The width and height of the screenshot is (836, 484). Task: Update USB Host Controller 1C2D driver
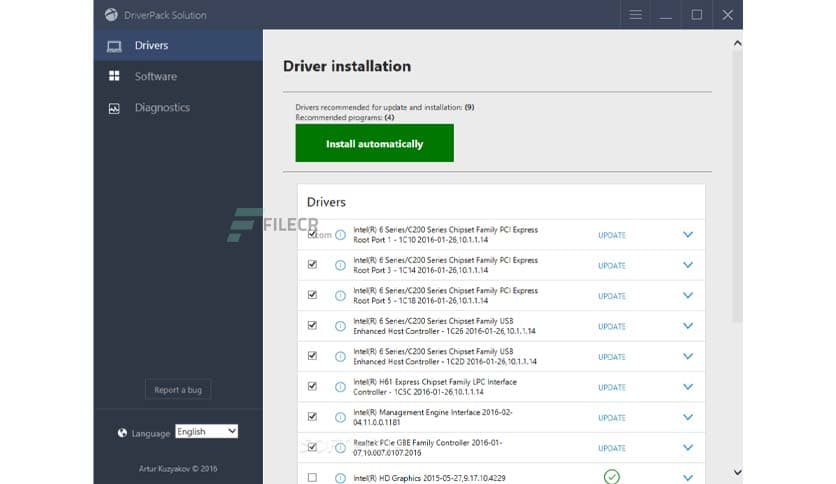click(612, 357)
